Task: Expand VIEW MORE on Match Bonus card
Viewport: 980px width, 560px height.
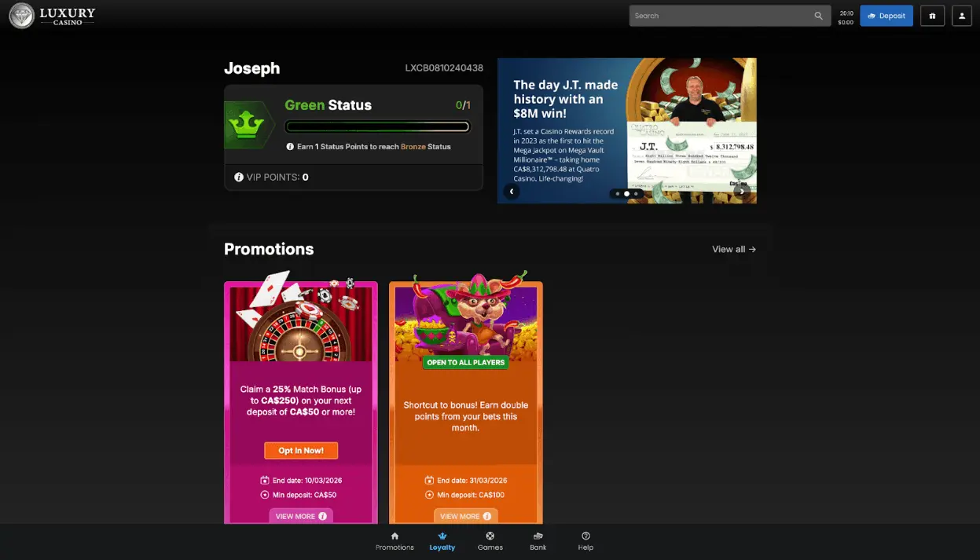Action: click(x=301, y=516)
